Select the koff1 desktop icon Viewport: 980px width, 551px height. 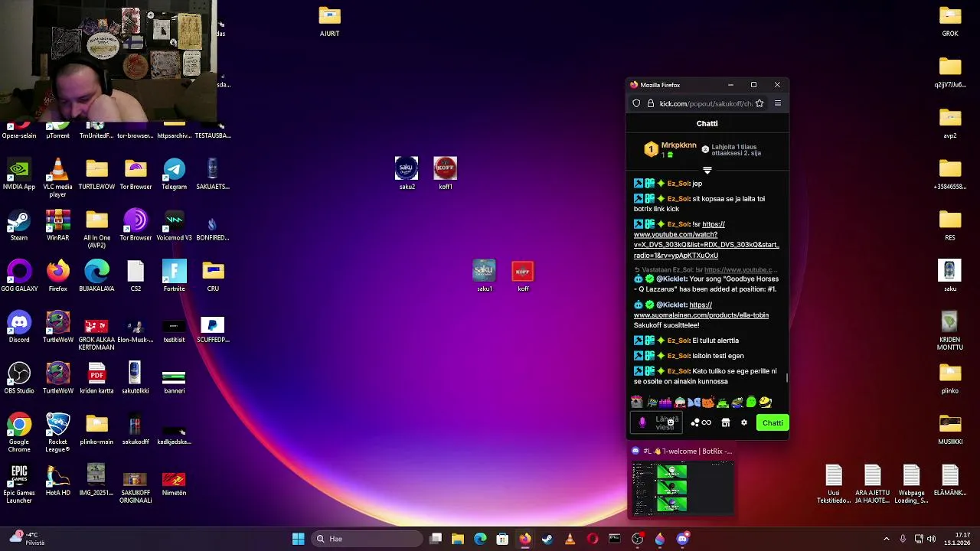pos(445,173)
